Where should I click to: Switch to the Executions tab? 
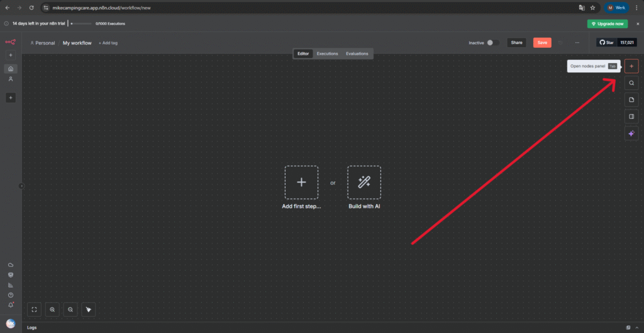pyautogui.click(x=327, y=54)
